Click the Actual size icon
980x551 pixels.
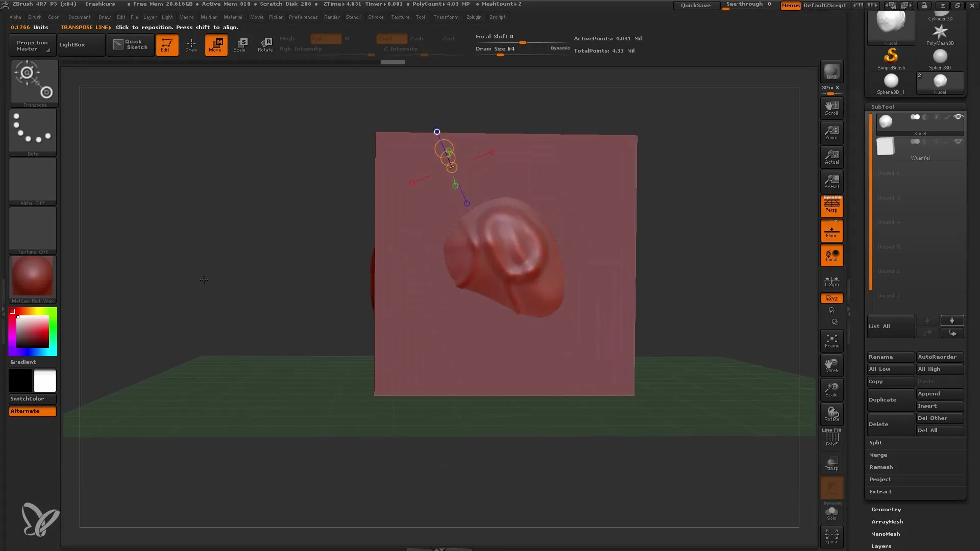click(x=831, y=157)
